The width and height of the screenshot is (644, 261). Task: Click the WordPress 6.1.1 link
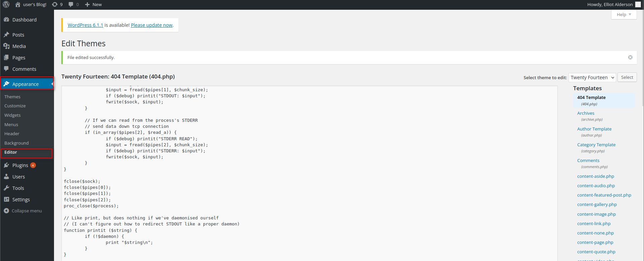click(x=85, y=25)
